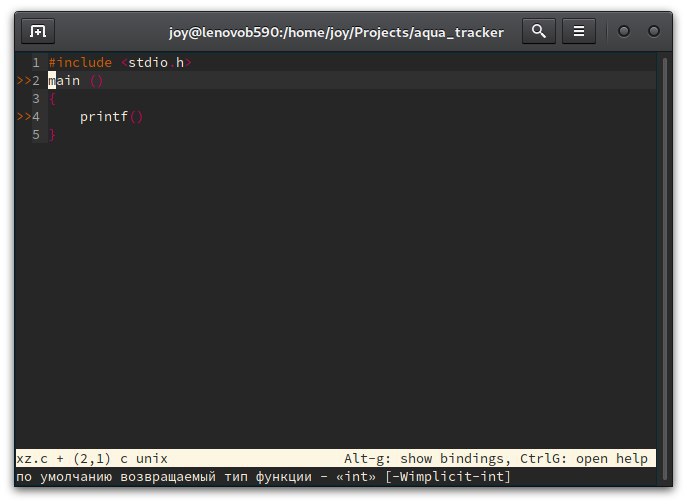The height and width of the screenshot is (504, 687).
Task: Click the CtrlG open help hint
Action: (x=584, y=458)
